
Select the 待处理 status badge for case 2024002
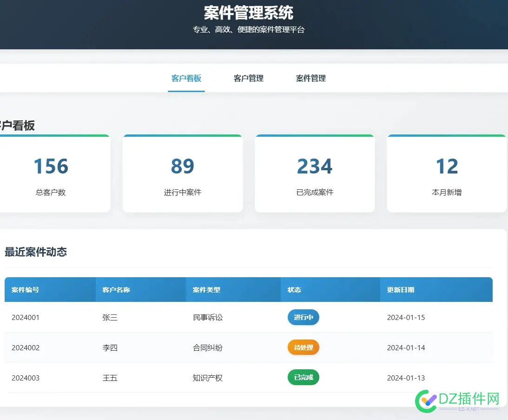tap(303, 347)
